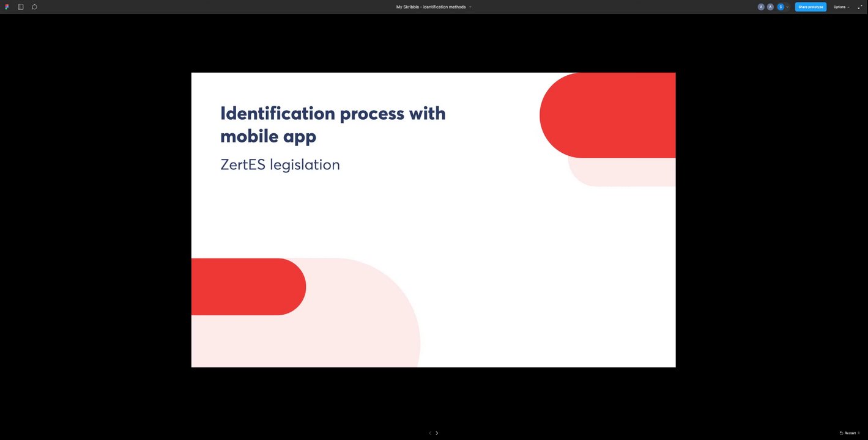Click the Share prototype button

[811, 7]
